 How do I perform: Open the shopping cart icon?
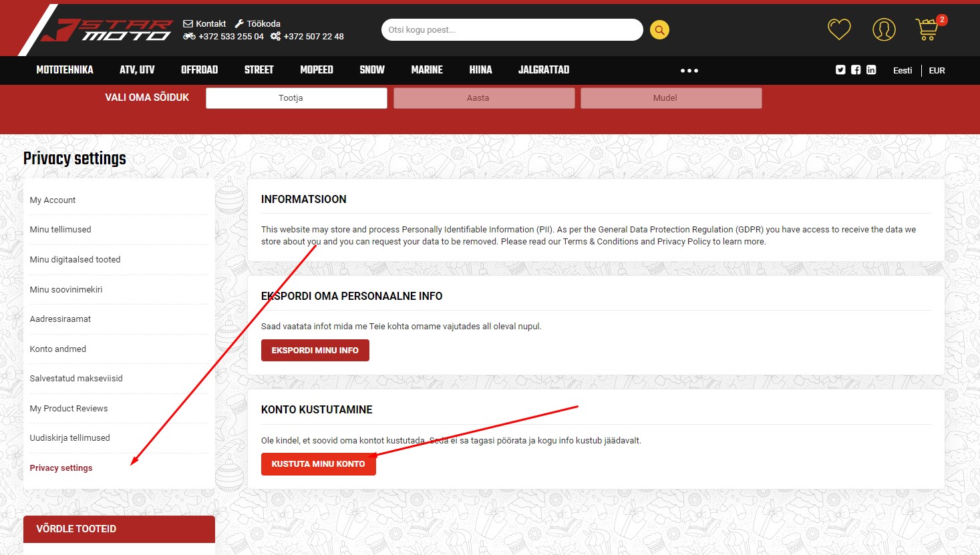click(927, 29)
